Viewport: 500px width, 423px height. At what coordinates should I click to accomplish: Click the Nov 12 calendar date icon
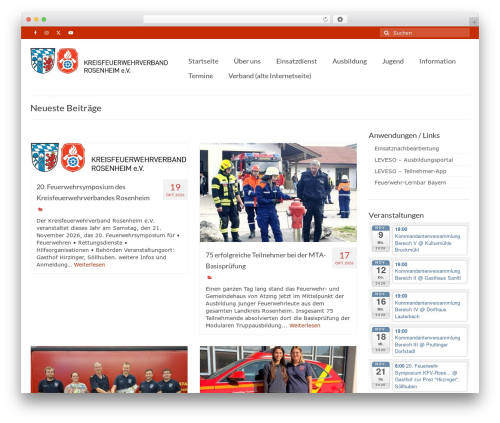[381, 273]
